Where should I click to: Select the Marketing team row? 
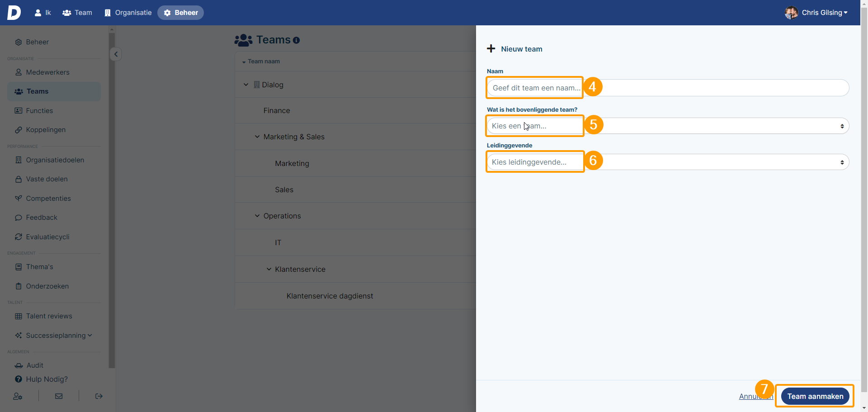(355, 163)
